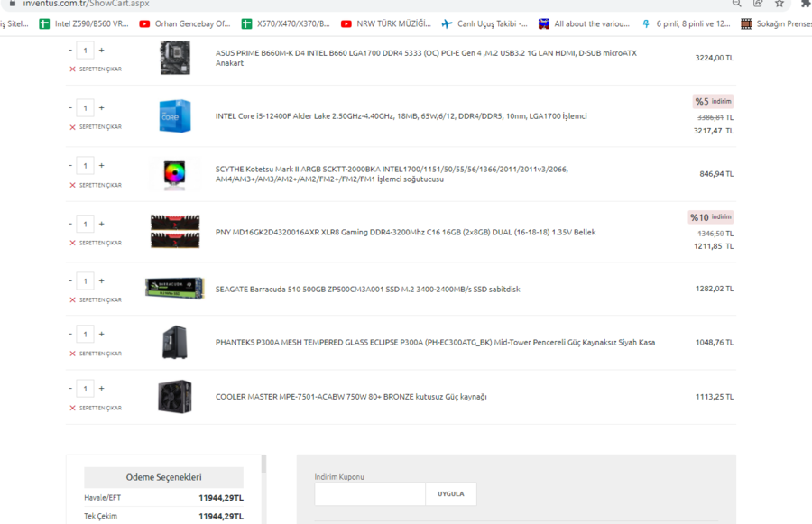Image resolution: width=812 pixels, height=524 pixels.
Task: Bookmark this page with the star icon
Action: 780,3
